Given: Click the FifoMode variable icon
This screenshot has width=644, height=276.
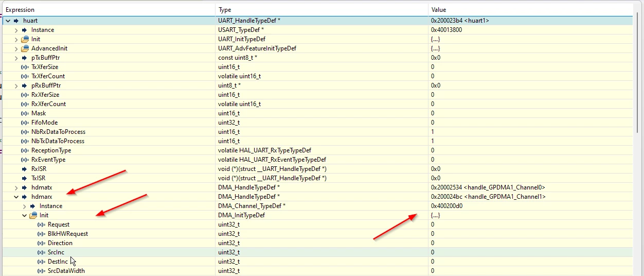Looking at the screenshot, I should 25,123.
